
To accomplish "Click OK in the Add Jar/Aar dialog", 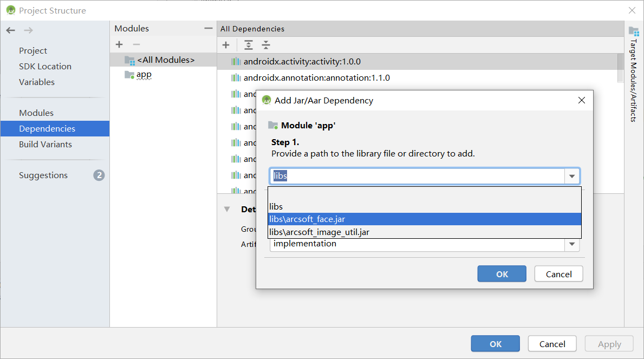I will [x=501, y=273].
